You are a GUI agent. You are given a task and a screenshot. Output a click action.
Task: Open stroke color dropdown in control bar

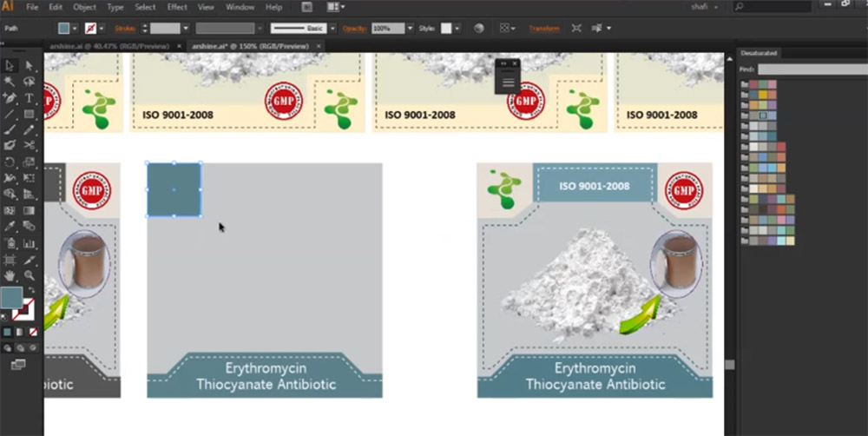pyautogui.click(x=102, y=29)
